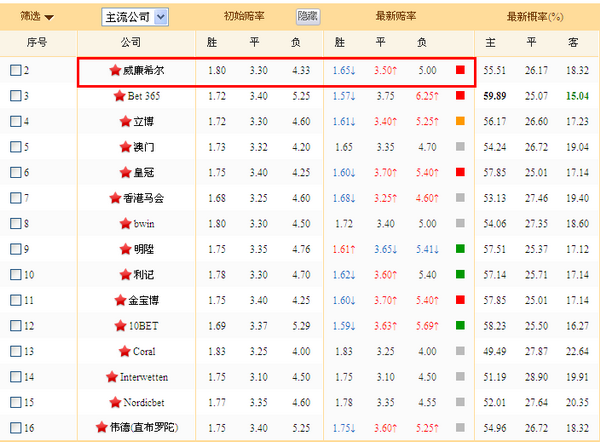Screen dimensions: 600x442
Task: Click the 隐藏 button to hide initial odds
Action: tap(308, 17)
